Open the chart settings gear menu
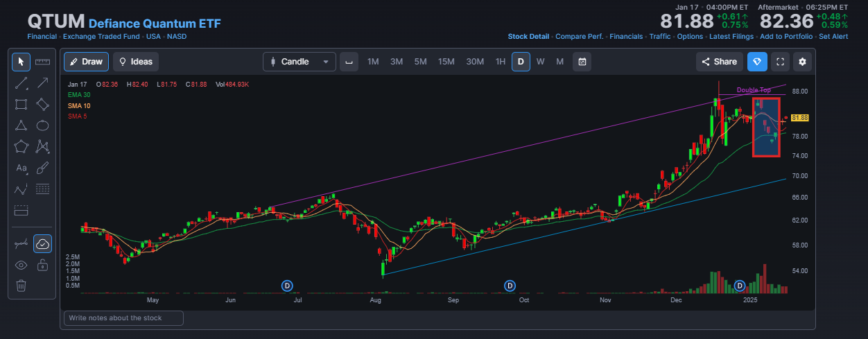Viewport: 868px width, 339px height. (803, 62)
